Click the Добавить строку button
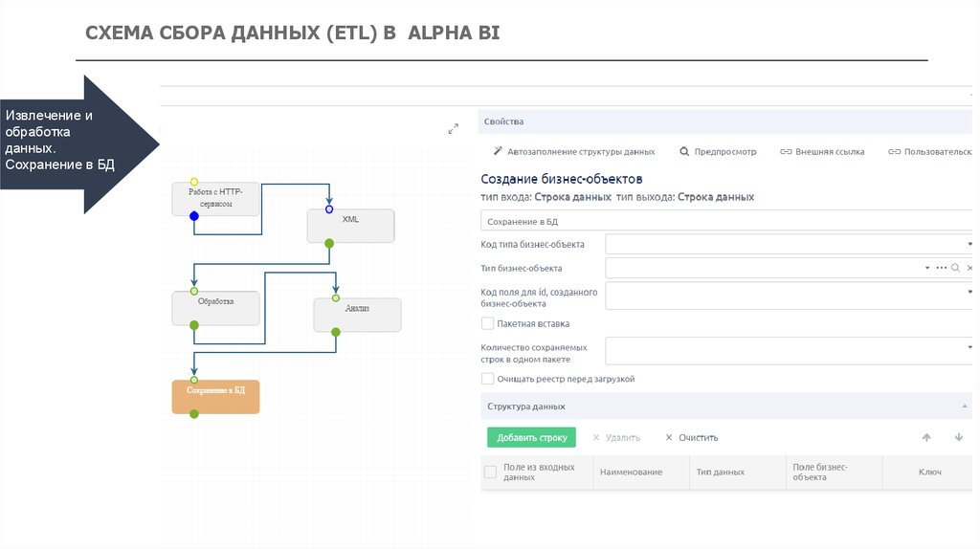Viewport: 980px width, 549px height. [x=531, y=437]
